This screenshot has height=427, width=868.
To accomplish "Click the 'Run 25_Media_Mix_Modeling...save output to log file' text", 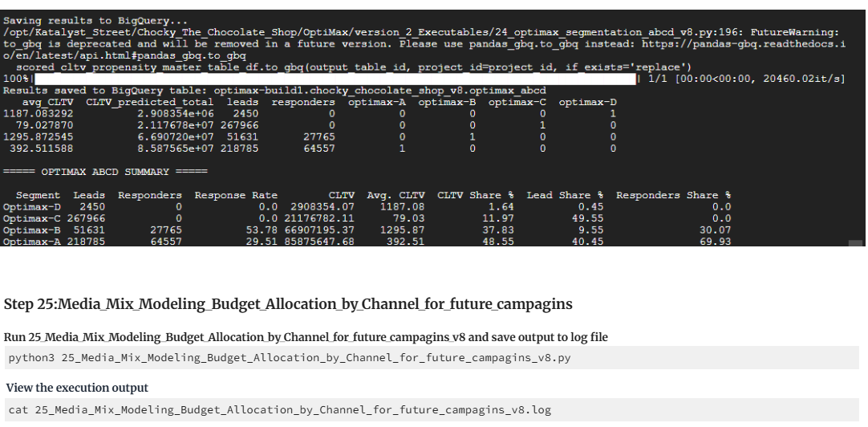I will tap(306, 337).
